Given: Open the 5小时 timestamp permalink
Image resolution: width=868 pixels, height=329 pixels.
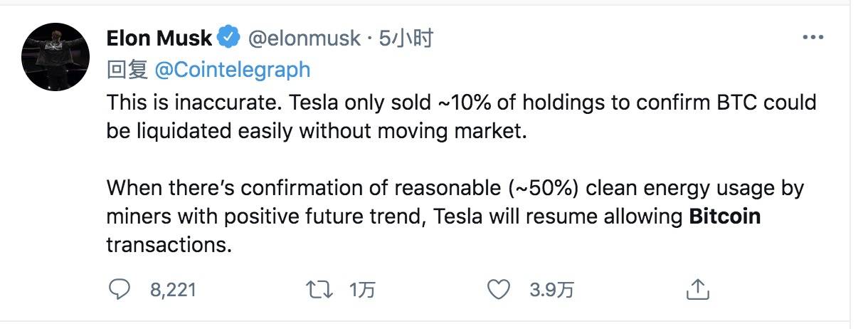Looking at the screenshot, I should click(x=405, y=38).
